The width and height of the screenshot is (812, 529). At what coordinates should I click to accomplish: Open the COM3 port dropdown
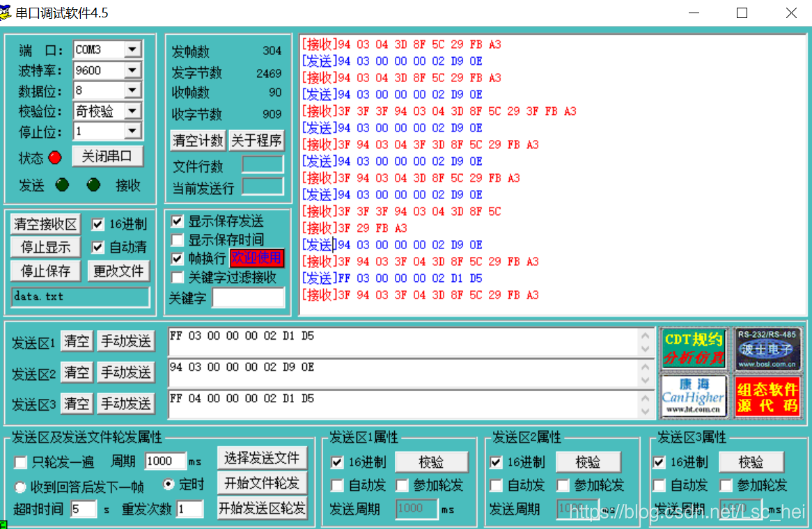(132, 49)
